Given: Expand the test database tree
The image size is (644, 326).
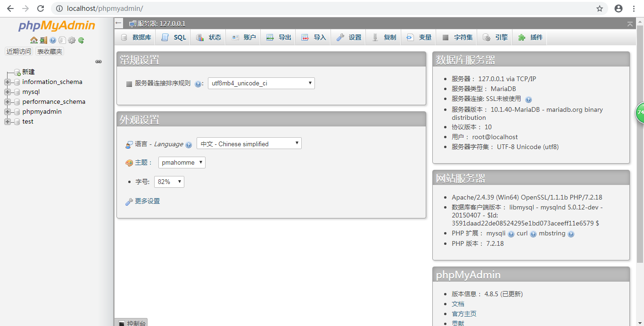Looking at the screenshot, I should point(7,122).
